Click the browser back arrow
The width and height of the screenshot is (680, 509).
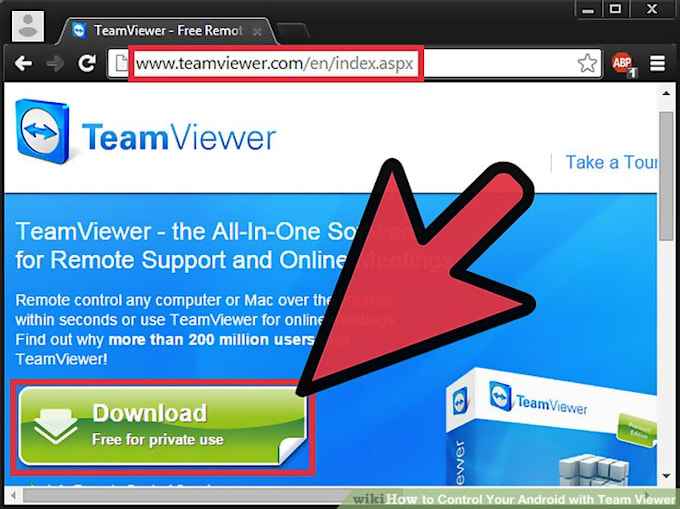pyautogui.click(x=23, y=64)
